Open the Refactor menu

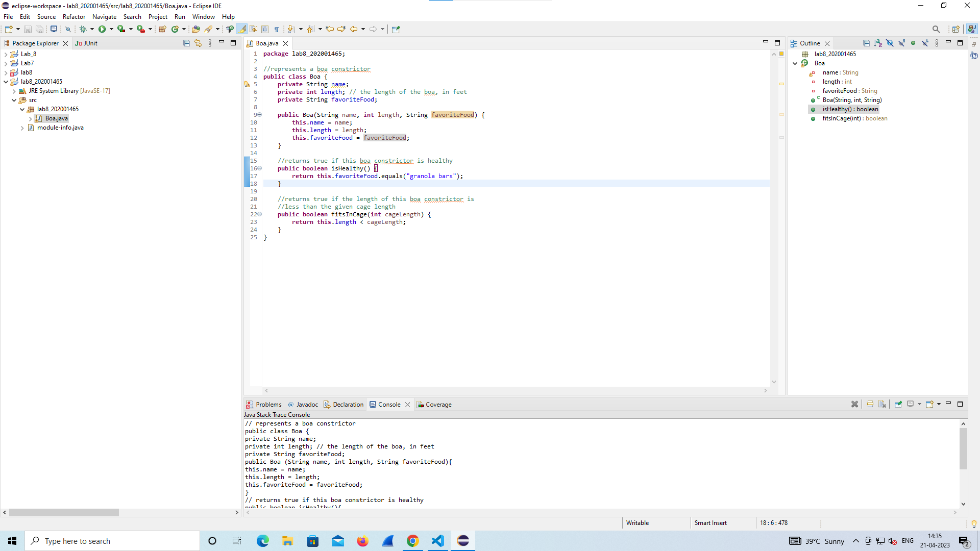pos(73,17)
